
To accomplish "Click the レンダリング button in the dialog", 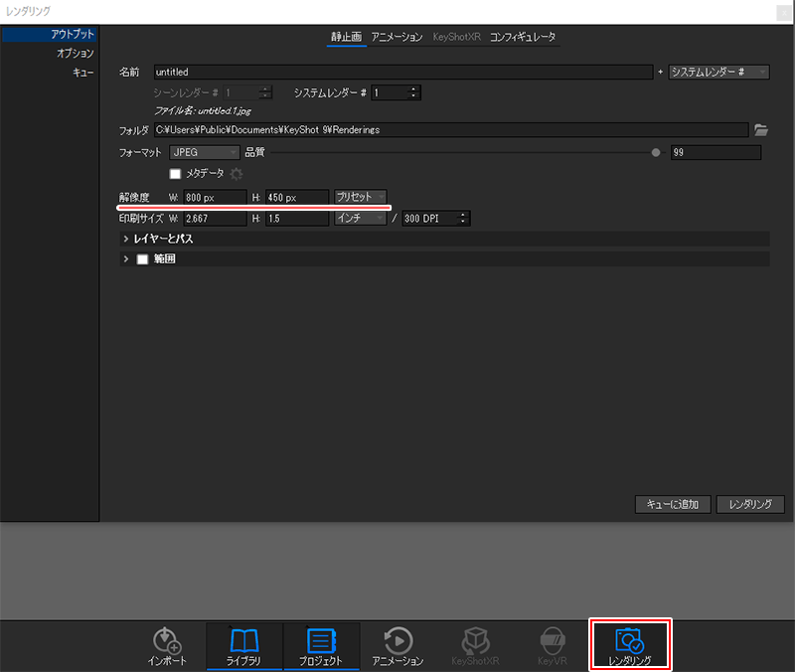I will [x=750, y=504].
